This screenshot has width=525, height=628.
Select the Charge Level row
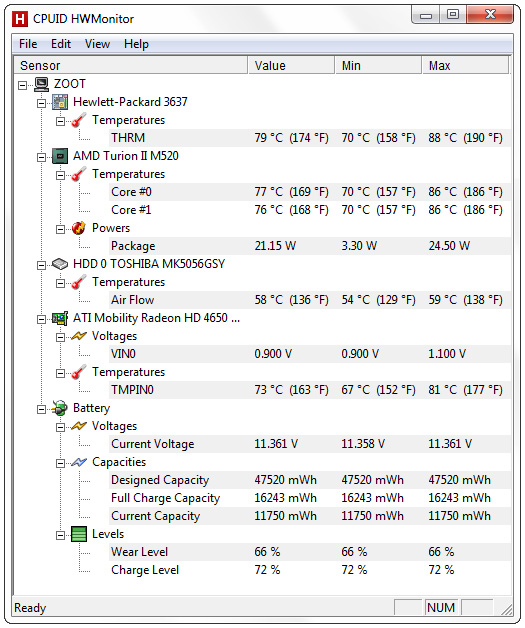click(310, 570)
